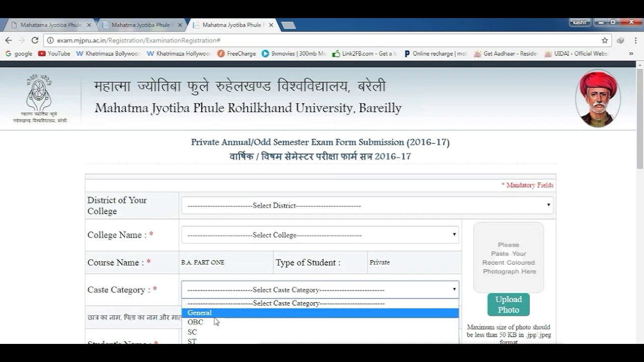Open Khatrimaza Bollywood bookmark
This screenshot has width=644, height=362.
tap(108, 53)
